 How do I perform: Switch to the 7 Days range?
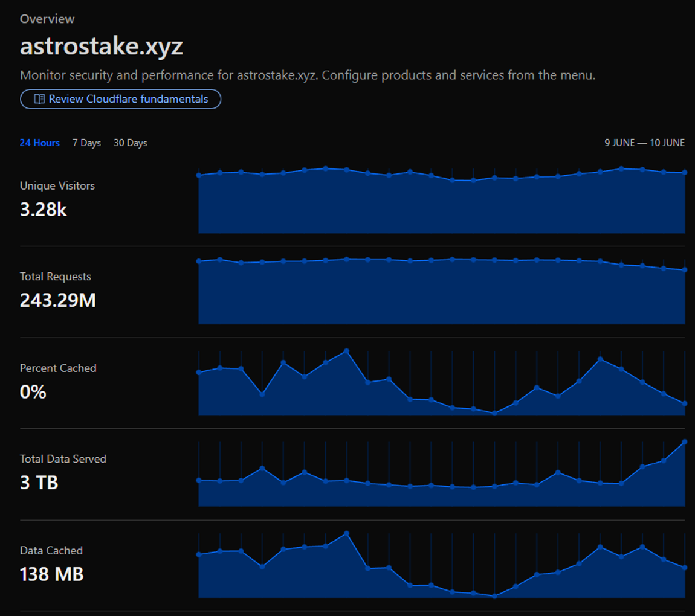[86, 143]
